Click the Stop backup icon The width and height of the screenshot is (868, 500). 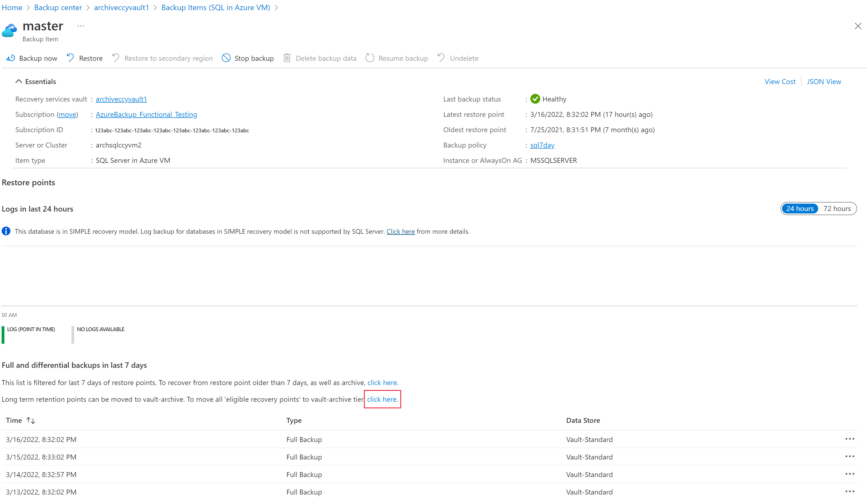tap(225, 58)
